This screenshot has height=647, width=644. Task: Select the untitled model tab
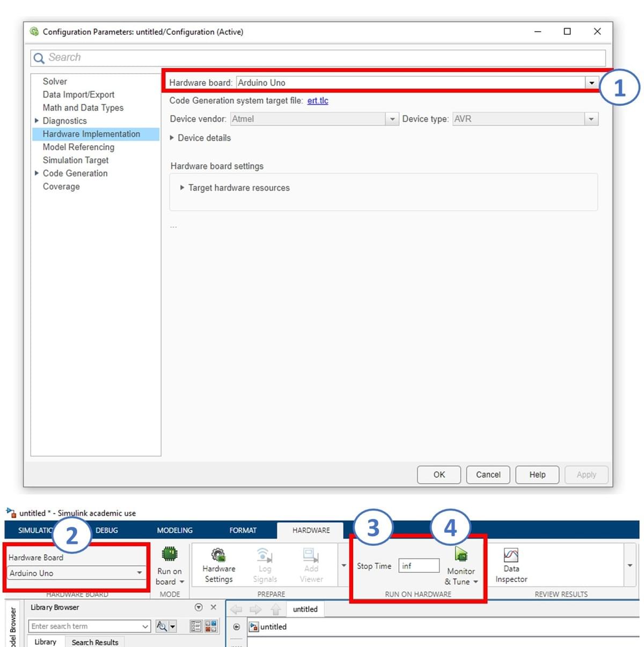click(x=305, y=609)
